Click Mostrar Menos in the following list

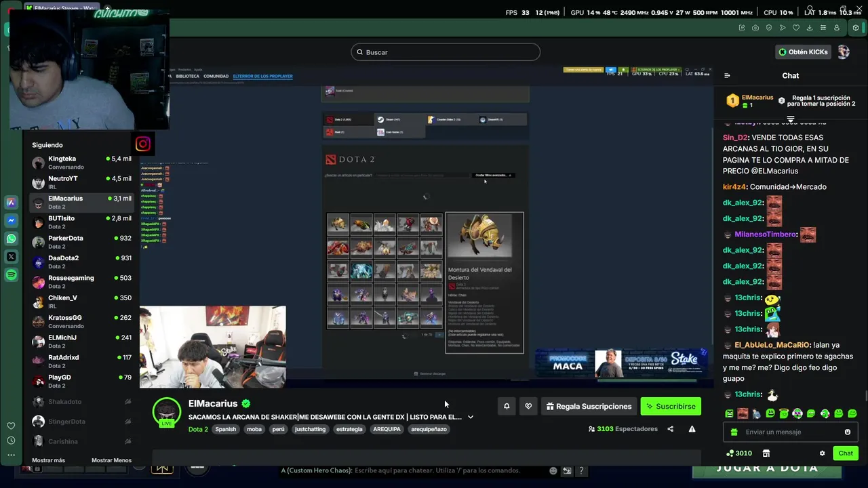111,460
